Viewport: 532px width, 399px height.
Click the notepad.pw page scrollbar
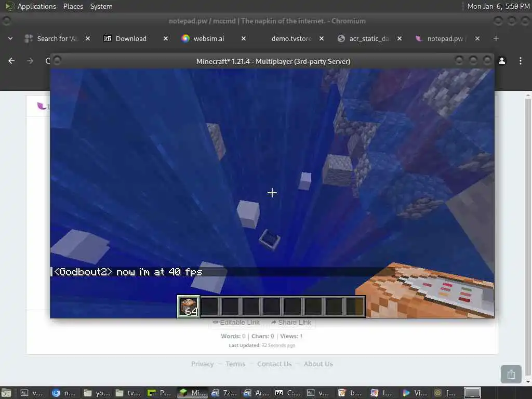pyautogui.click(x=528, y=237)
